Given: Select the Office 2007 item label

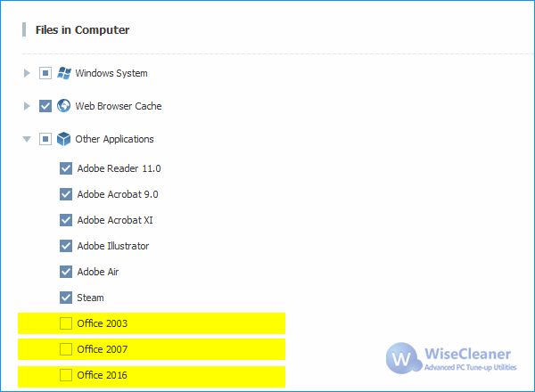Looking at the screenshot, I should click(x=103, y=349).
